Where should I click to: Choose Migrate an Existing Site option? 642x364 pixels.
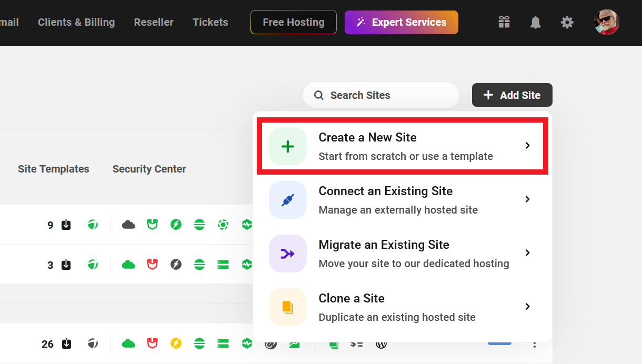(x=403, y=254)
